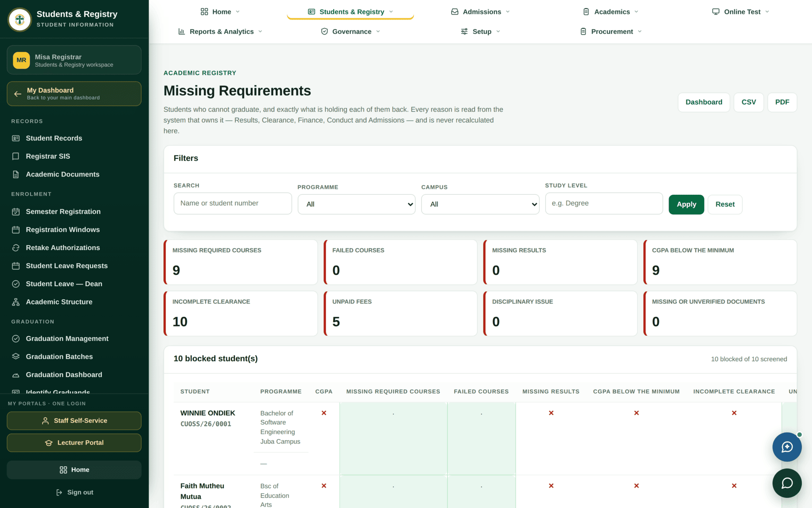The width and height of the screenshot is (812, 508).
Task: Open the Programme filter dropdown
Action: 357,204
